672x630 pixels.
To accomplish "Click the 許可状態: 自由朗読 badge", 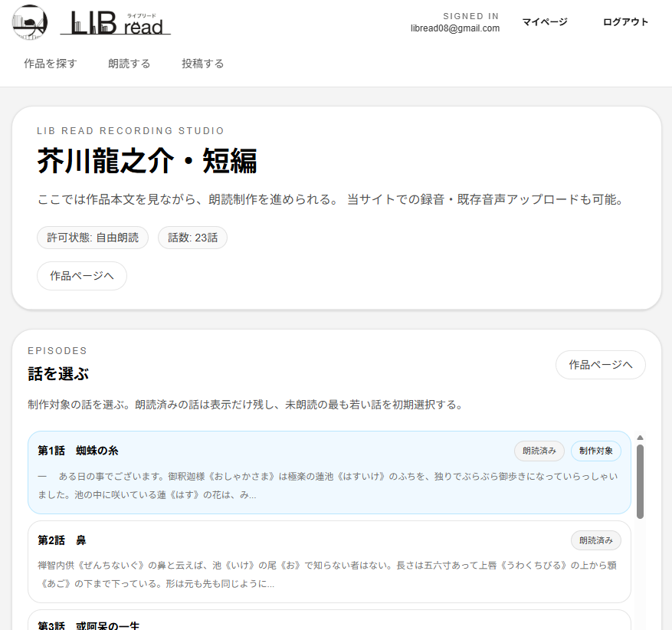I will point(93,238).
